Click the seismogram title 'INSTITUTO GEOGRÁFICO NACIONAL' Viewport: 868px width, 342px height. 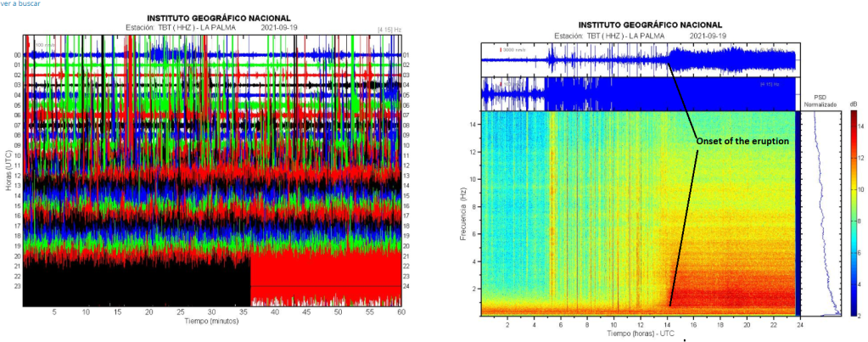click(x=218, y=18)
